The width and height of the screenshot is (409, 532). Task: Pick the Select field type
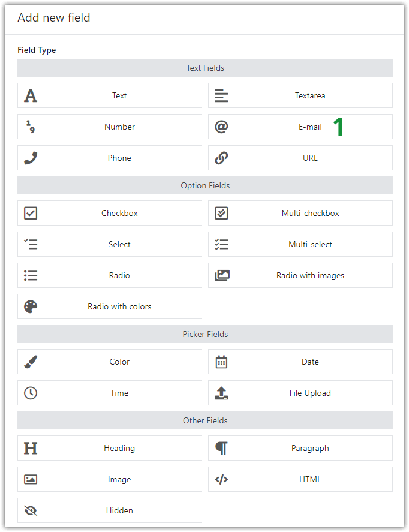(x=110, y=244)
